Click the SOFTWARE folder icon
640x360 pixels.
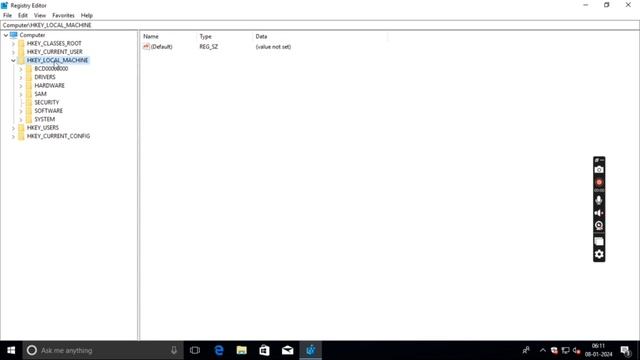29,111
